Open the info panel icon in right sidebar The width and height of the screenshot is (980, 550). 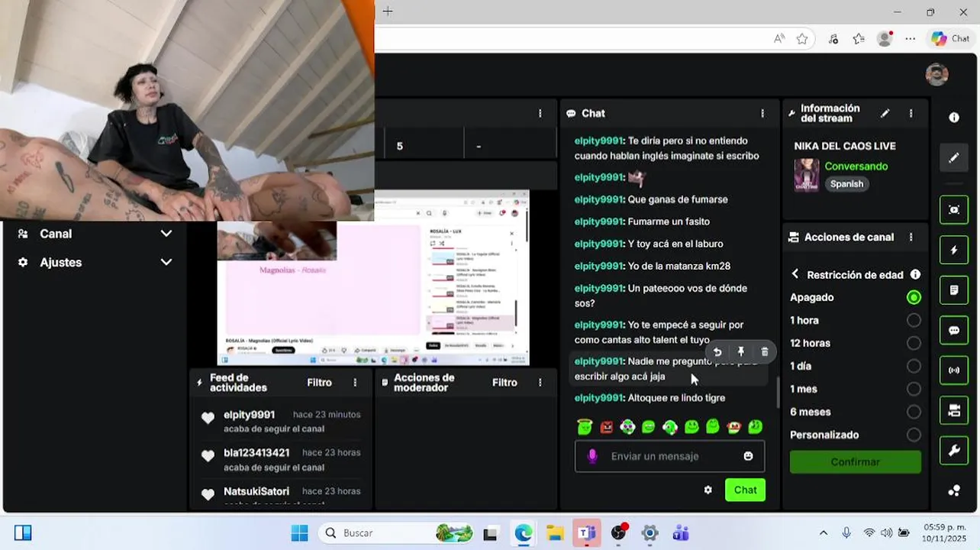[954, 118]
